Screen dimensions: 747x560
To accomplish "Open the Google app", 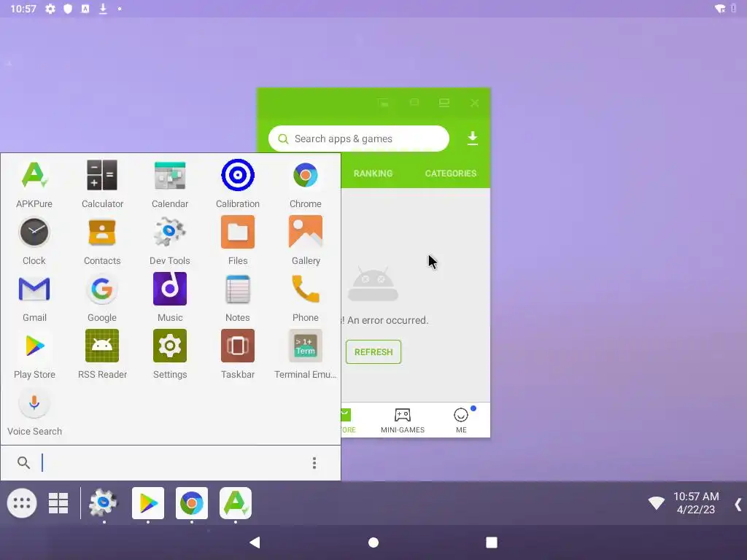I will coord(102,297).
